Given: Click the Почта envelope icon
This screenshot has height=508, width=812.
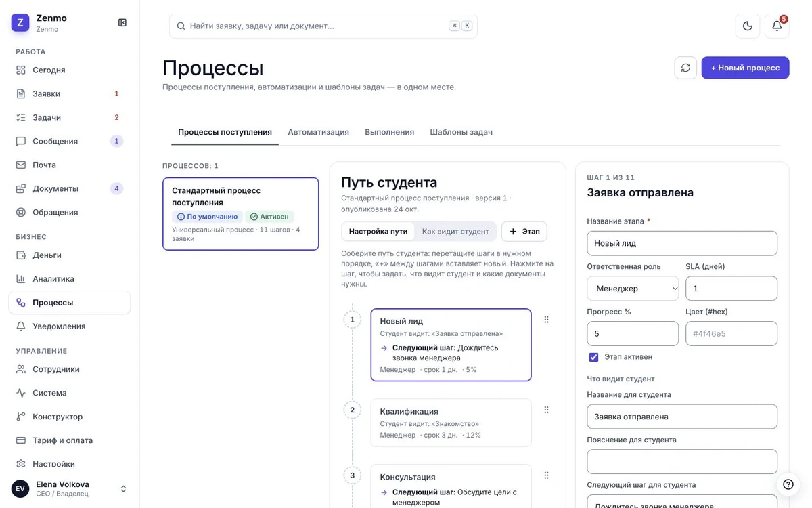Looking at the screenshot, I should point(21,165).
